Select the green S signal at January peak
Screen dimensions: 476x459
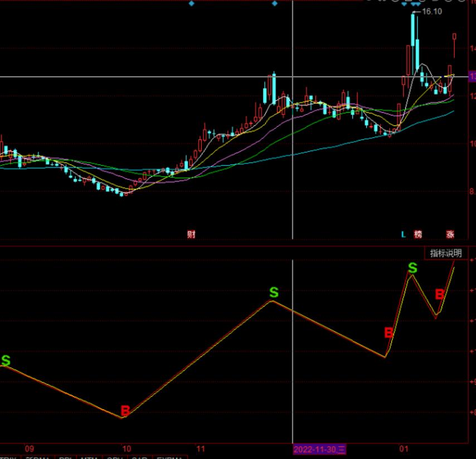412,268
